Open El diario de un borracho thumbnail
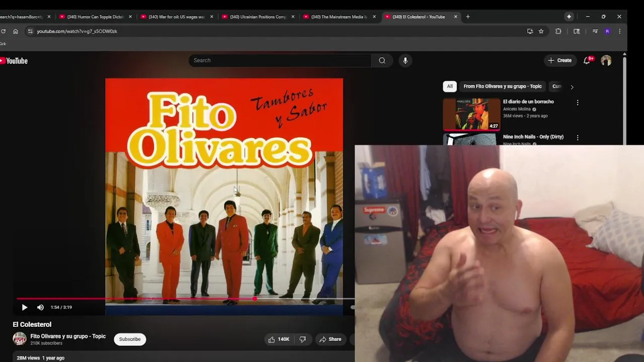This screenshot has width=644, height=362. click(471, 114)
